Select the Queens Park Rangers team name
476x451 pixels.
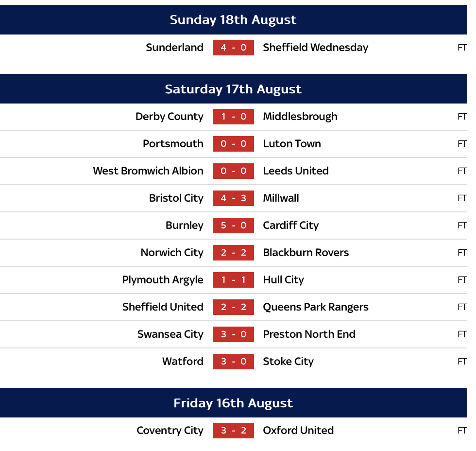315,307
